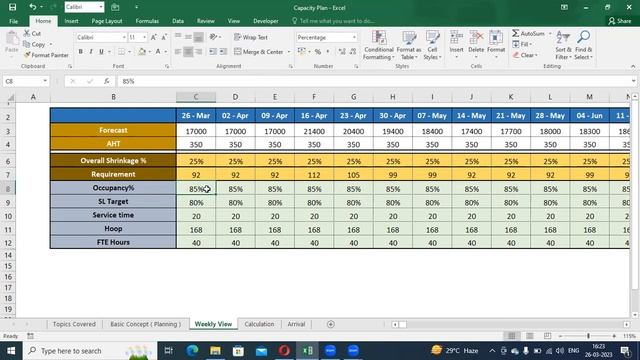Toggle Bold formatting
The height and width of the screenshot is (360, 640).
(x=80, y=52)
